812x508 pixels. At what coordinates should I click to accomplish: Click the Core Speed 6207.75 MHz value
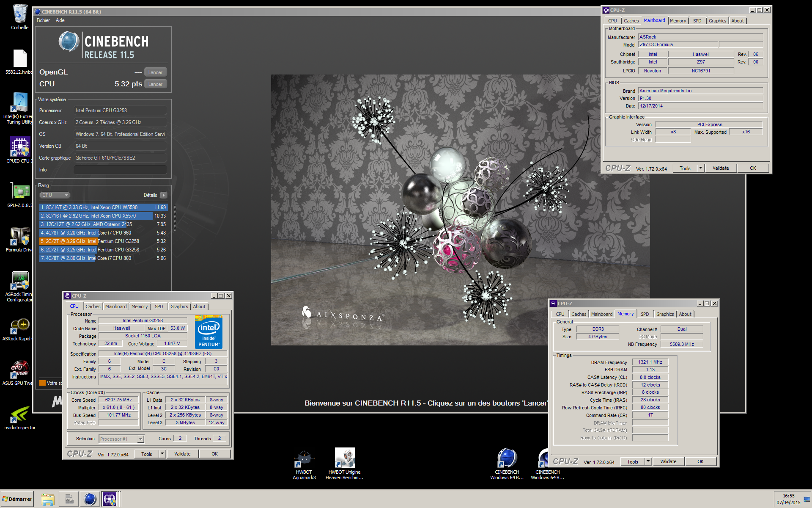coord(119,400)
